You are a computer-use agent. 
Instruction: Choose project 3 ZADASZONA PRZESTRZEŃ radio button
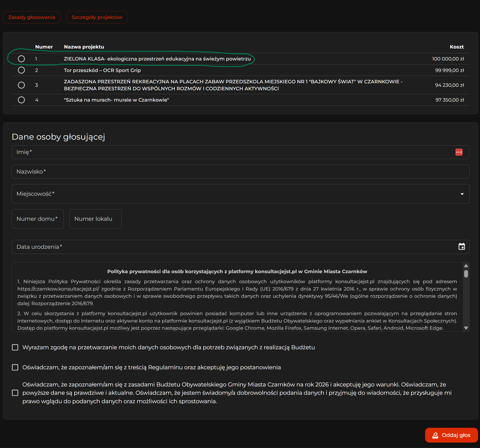21,85
